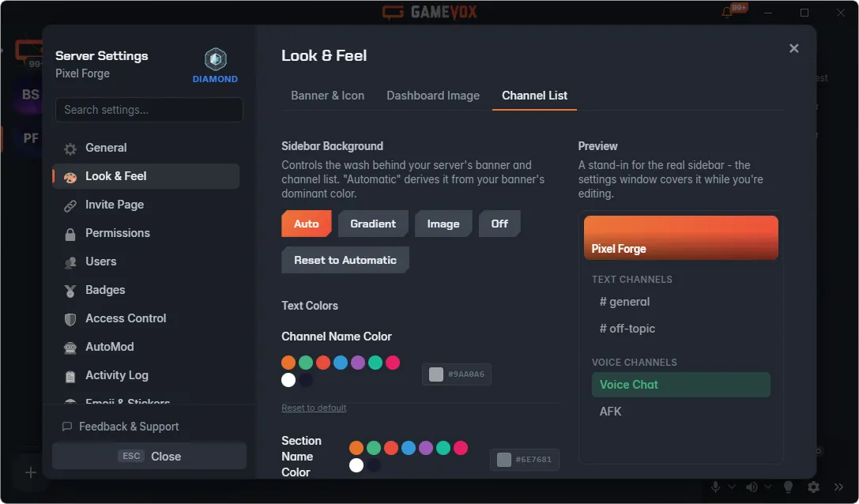859x504 pixels.
Task: Open Invite Page settings
Action: [x=145, y=205]
